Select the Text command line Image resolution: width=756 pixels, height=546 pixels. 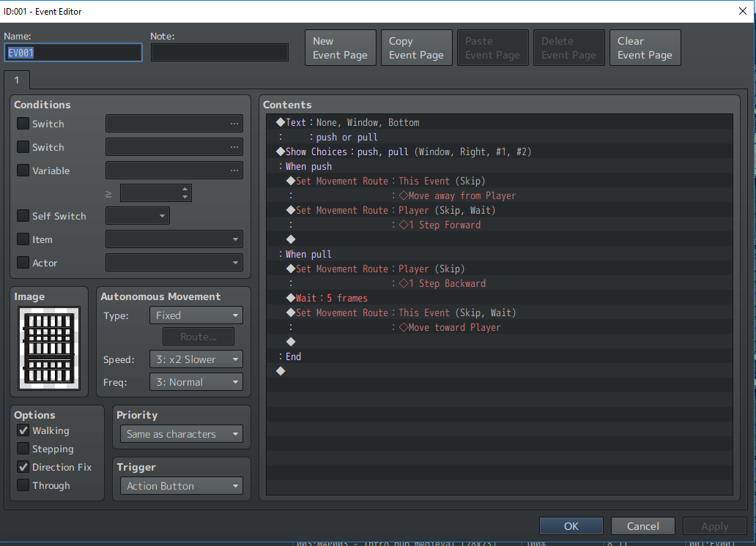tap(500, 122)
